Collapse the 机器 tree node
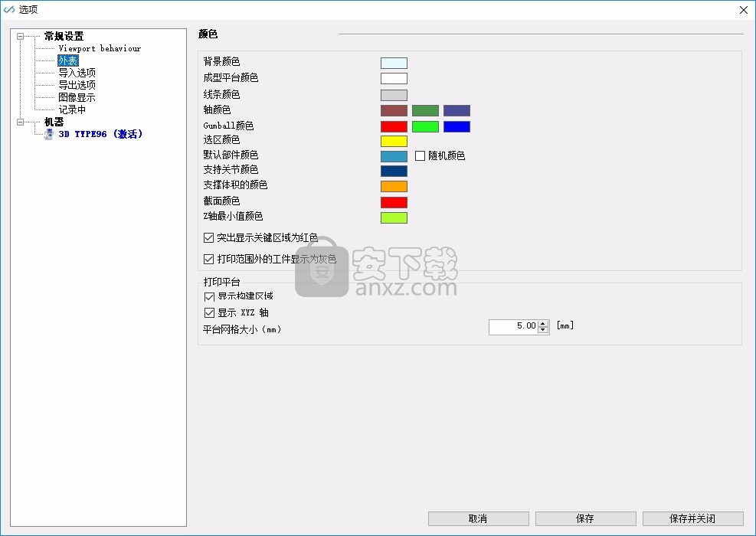Screen dimensions: 756x536 click(20, 122)
